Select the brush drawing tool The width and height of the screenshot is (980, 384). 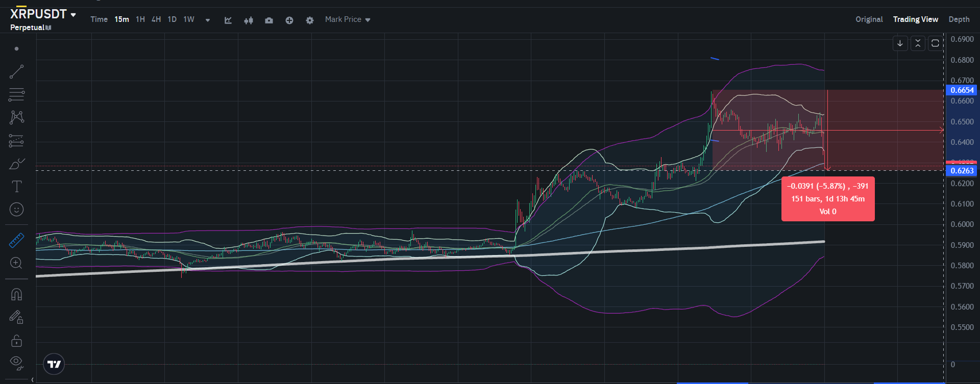click(x=16, y=164)
